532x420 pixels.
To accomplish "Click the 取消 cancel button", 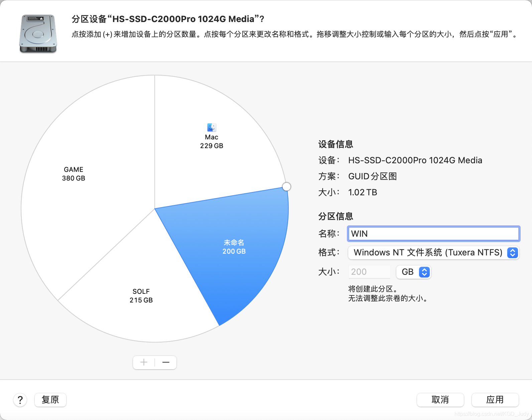I will tap(440, 400).
